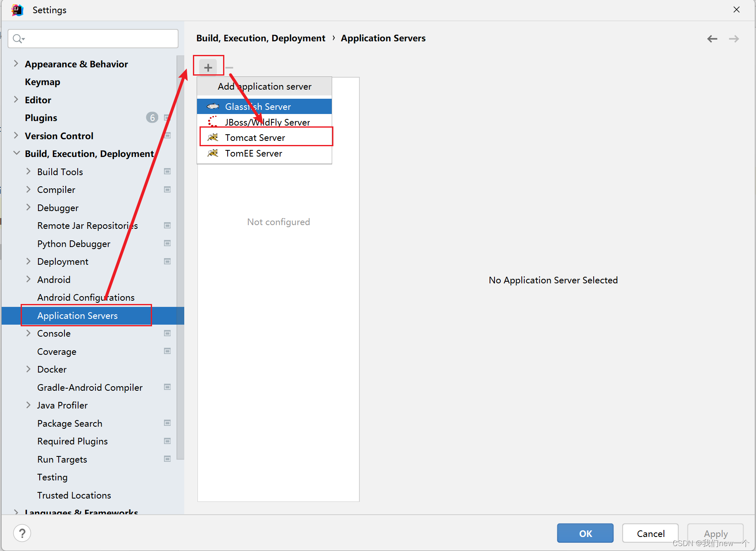Collapse Build, Execution, Deployment section
756x551 pixels.
(x=17, y=153)
